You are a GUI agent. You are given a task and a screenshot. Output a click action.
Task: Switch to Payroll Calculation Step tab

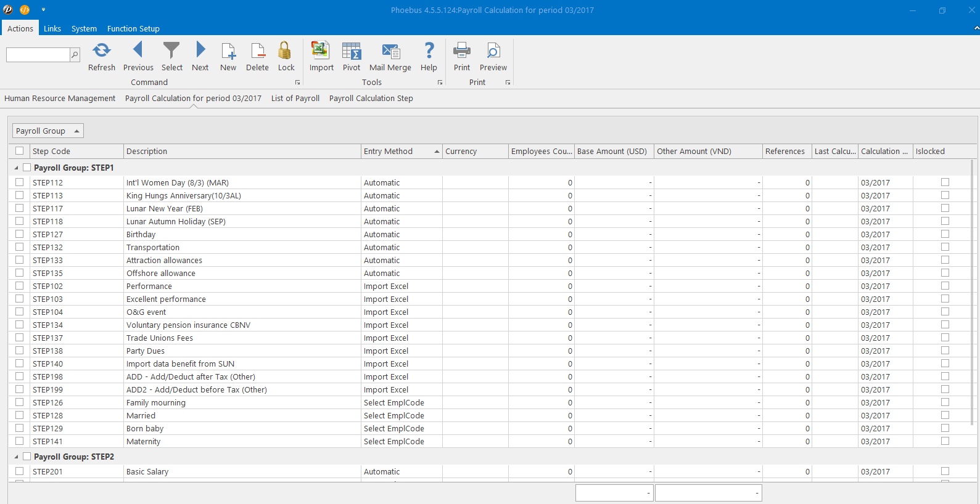(x=371, y=98)
